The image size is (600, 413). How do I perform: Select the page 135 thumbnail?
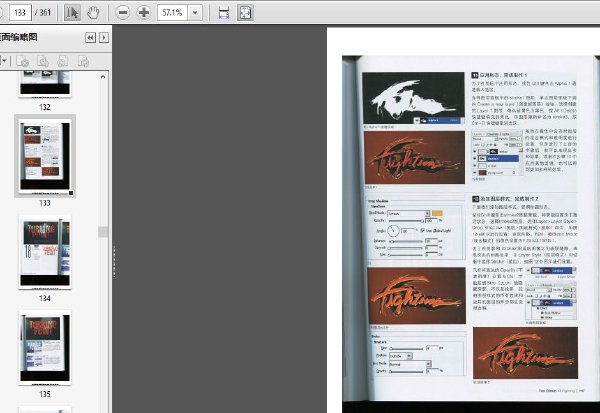point(45,348)
